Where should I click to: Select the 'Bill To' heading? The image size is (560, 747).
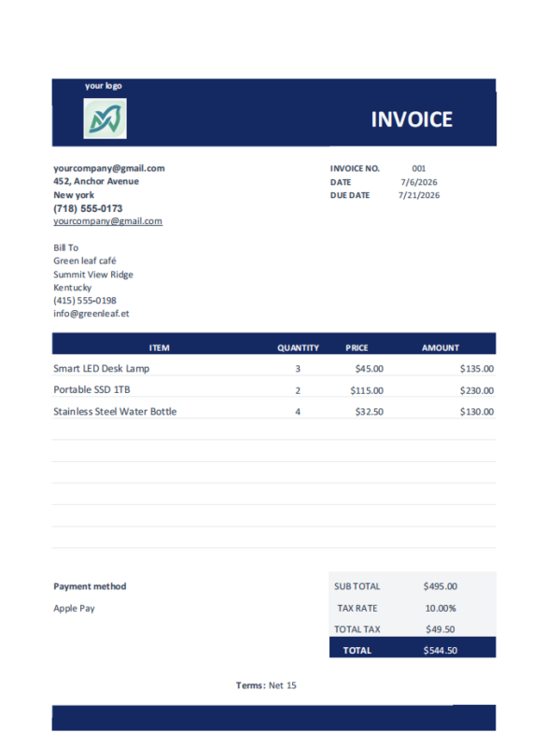point(65,247)
